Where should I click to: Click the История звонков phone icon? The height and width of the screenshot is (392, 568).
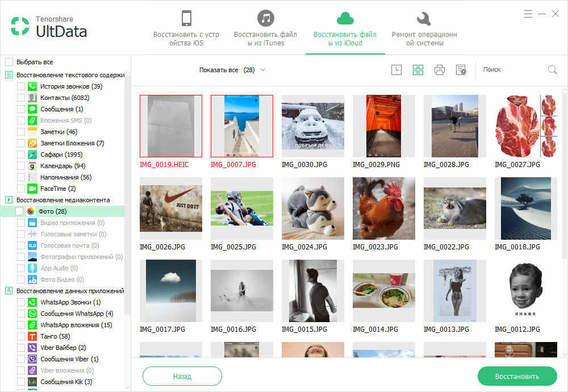(32, 86)
